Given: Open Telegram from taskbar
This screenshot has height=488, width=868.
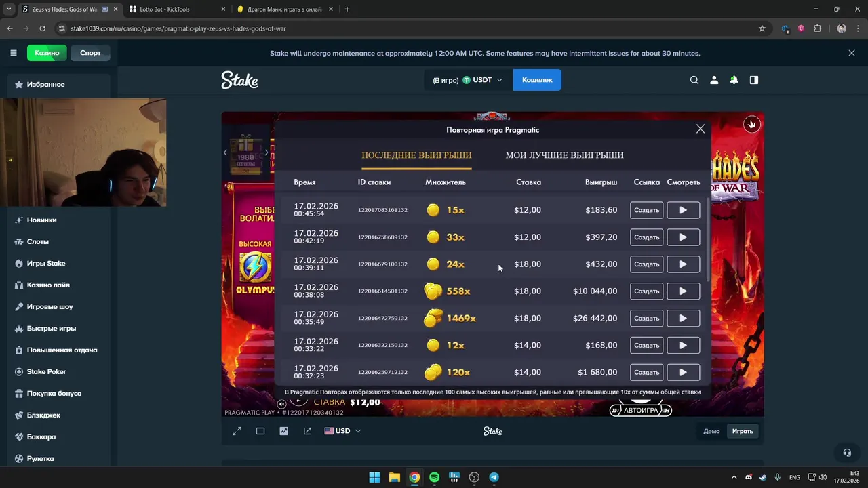Looking at the screenshot, I should (x=494, y=477).
